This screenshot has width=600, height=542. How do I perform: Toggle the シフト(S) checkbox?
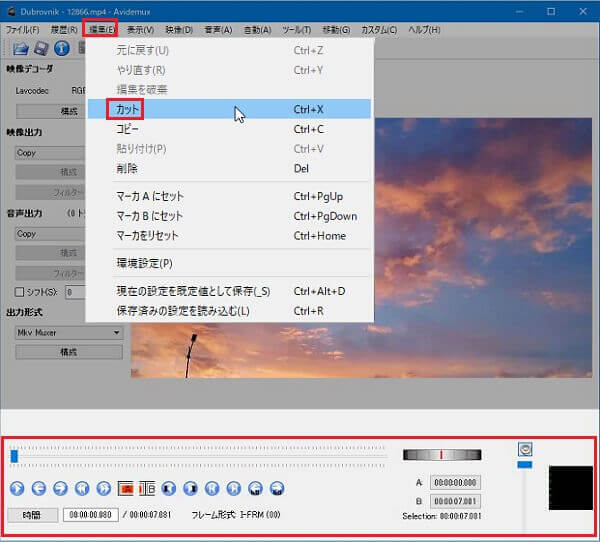(19, 292)
